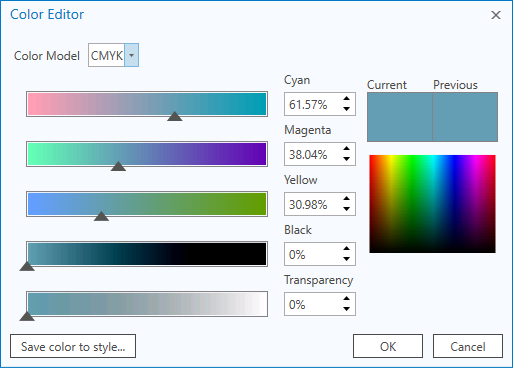Increase Transparency with up arrow
Viewport: 513px width, 368px height.
tap(347, 299)
